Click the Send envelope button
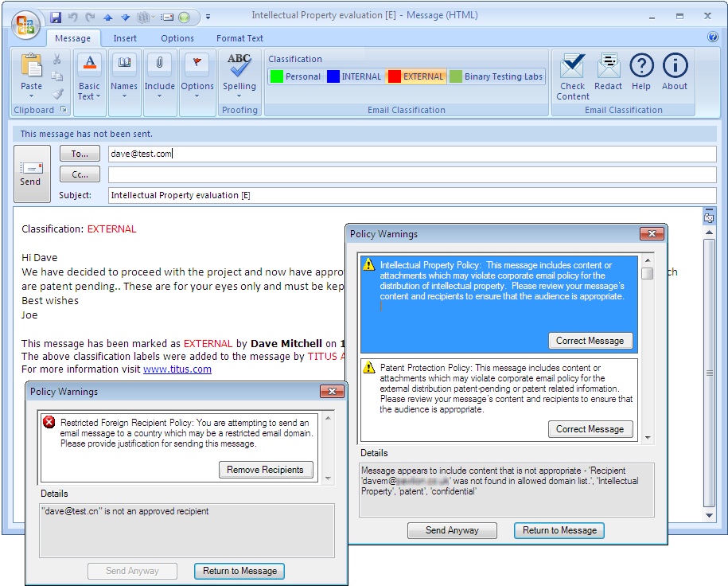Screen dimensions: 728x586 click(x=32, y=174)
